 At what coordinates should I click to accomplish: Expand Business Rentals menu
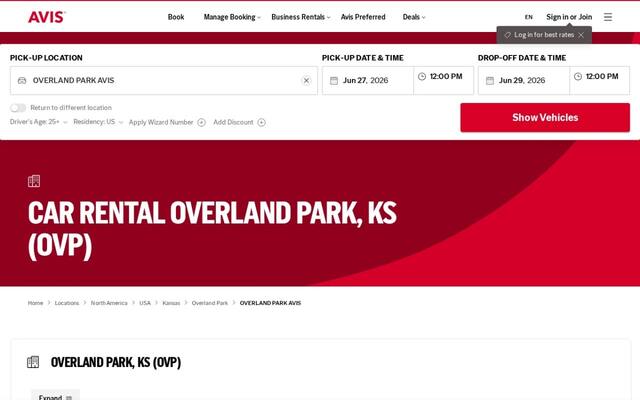(301, 17)
